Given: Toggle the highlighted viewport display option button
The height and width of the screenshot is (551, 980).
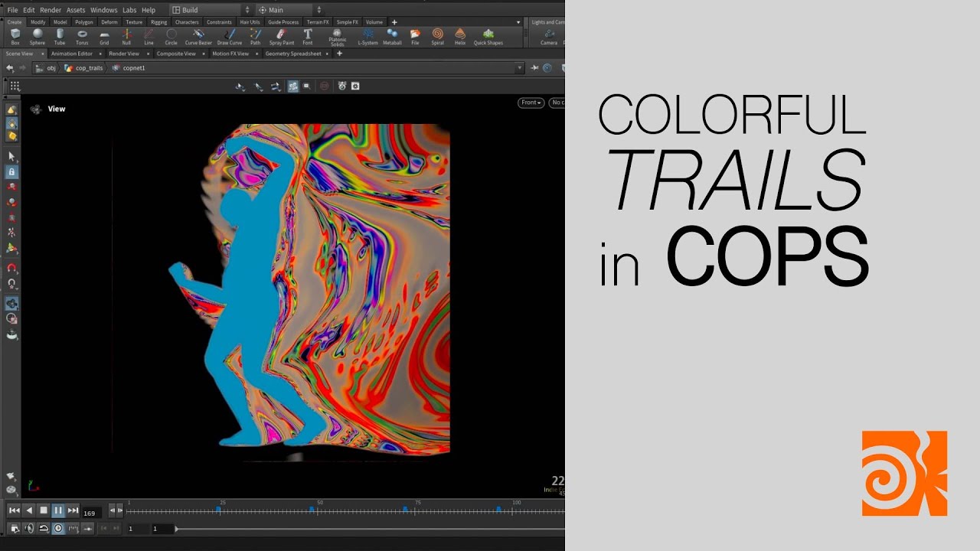Looking at the screenshot, I should pyautogui.click(x=292, y=86).
